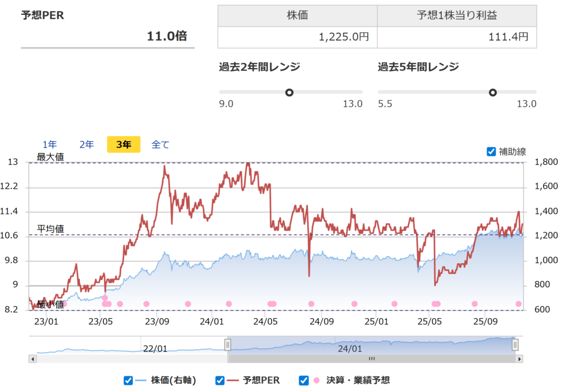Image resolution: width=567 pixels, height=392 pixels.
Task: Toggle the 決算・業績予想 markers checkbox
Action: [303, 380]
